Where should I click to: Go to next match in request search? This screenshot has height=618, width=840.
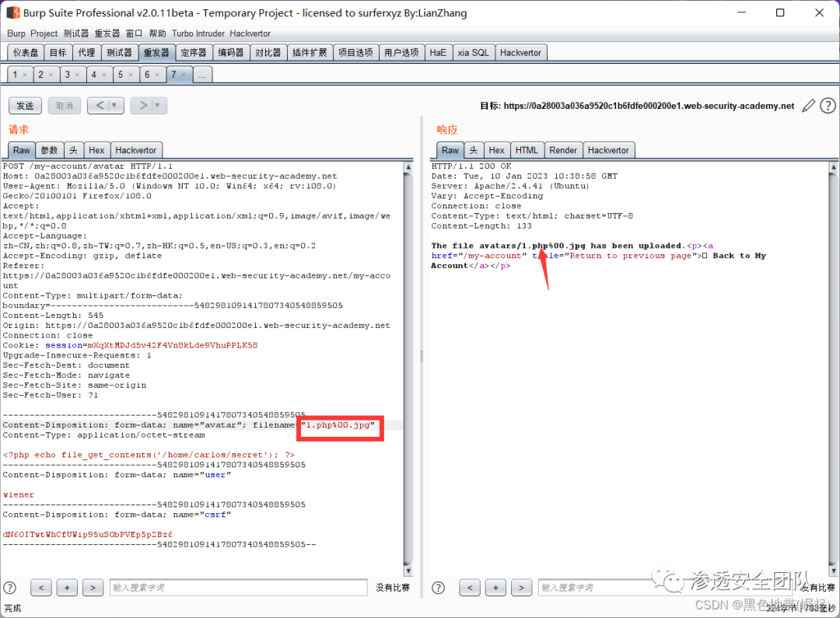pyautogui.click(x=93, y=588)
